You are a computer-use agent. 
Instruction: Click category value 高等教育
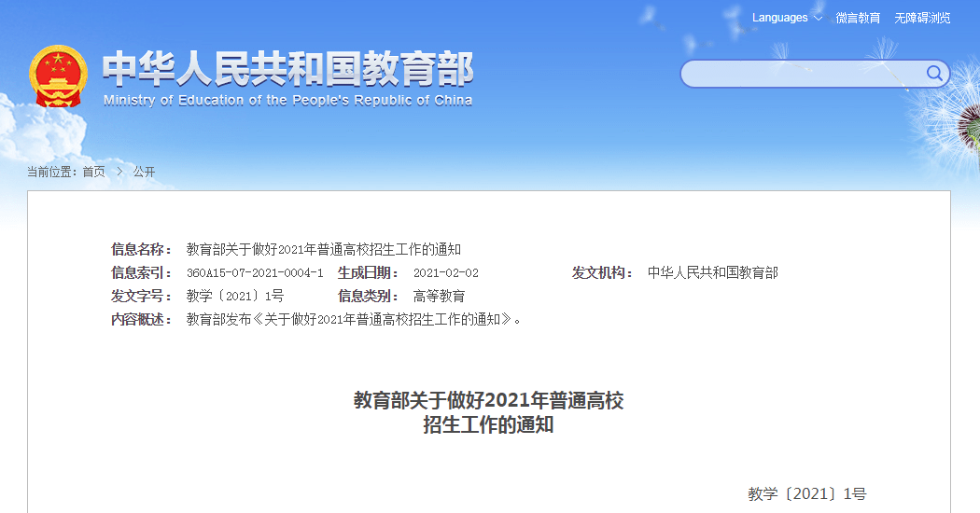pos(439,297)
